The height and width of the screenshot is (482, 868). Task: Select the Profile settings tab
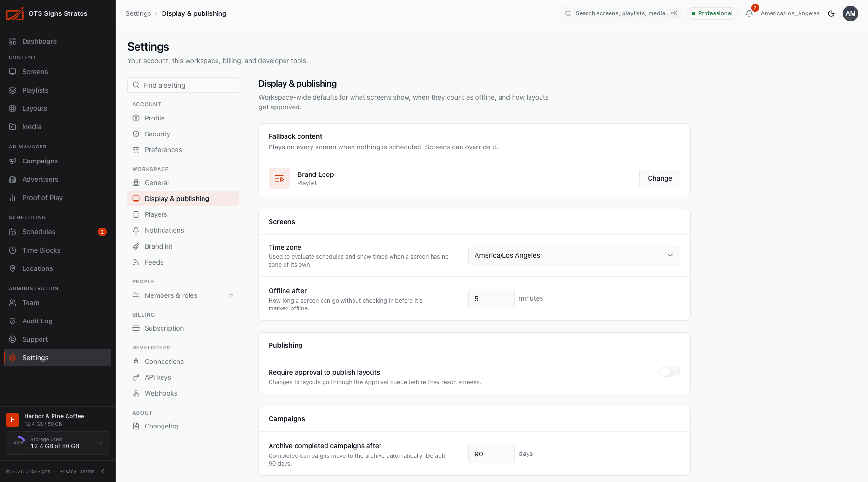pyautogui.click(x=183, y=118)
